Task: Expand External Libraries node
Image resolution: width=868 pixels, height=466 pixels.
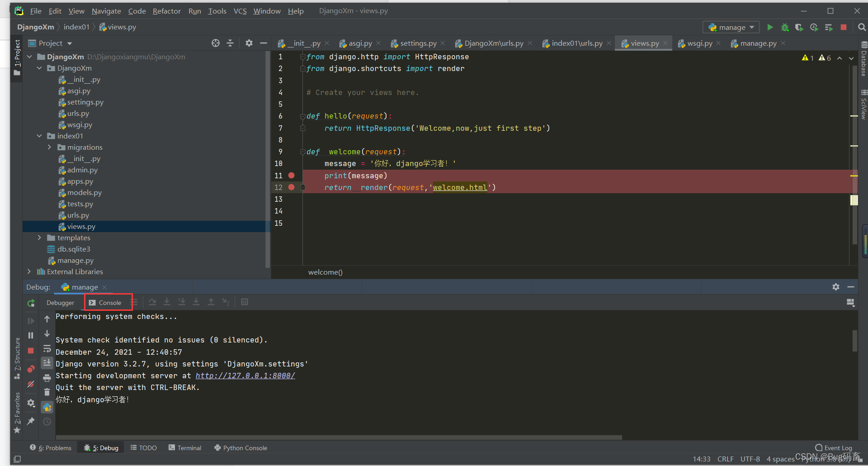Action: coord(29,271)
